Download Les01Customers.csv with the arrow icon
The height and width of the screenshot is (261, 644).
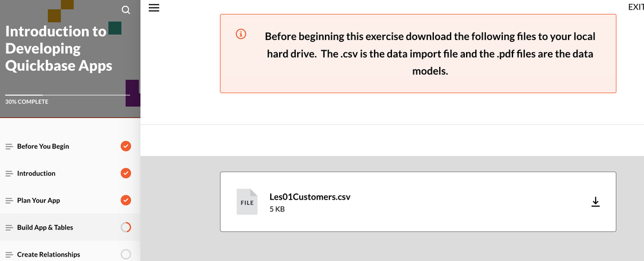tap(596, 202)
